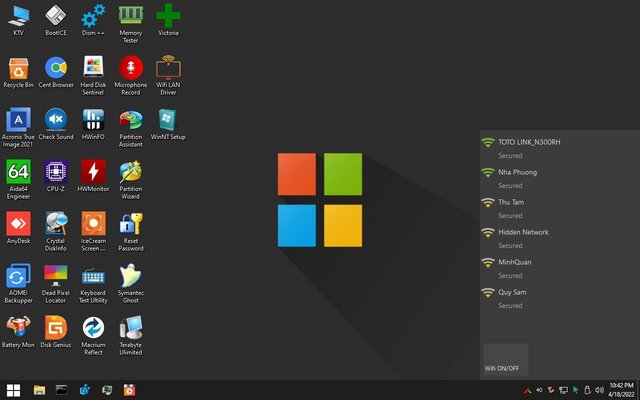
Task: Launch Acronis True Image 2021
Action: [x=18, y=128]
